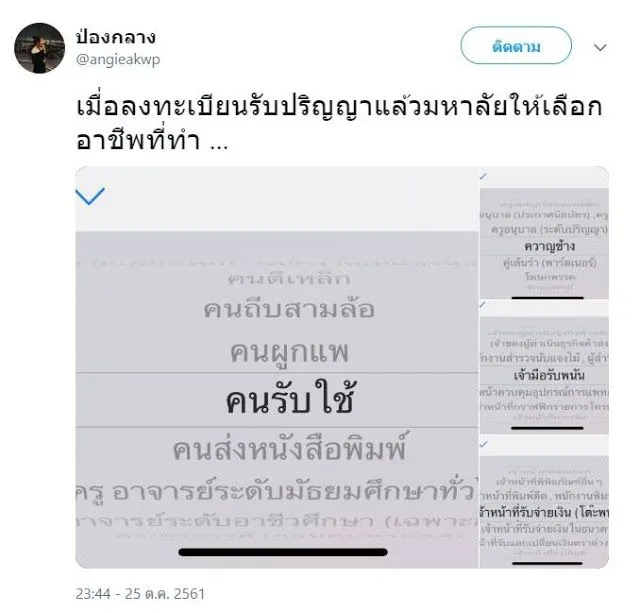
Task: Click the ติดตาม follow button
Action: point(516,45)
